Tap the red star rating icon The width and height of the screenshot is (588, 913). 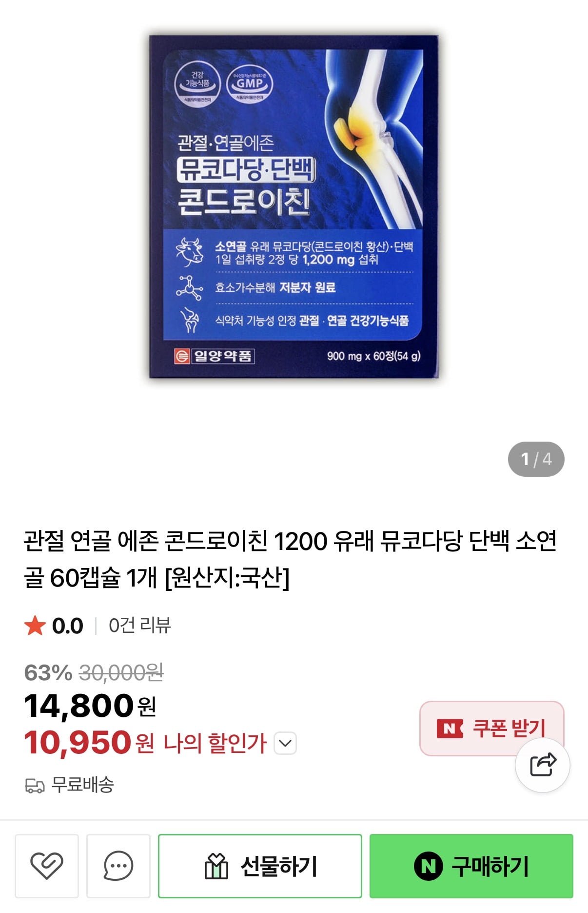click(x=35, y=626)
